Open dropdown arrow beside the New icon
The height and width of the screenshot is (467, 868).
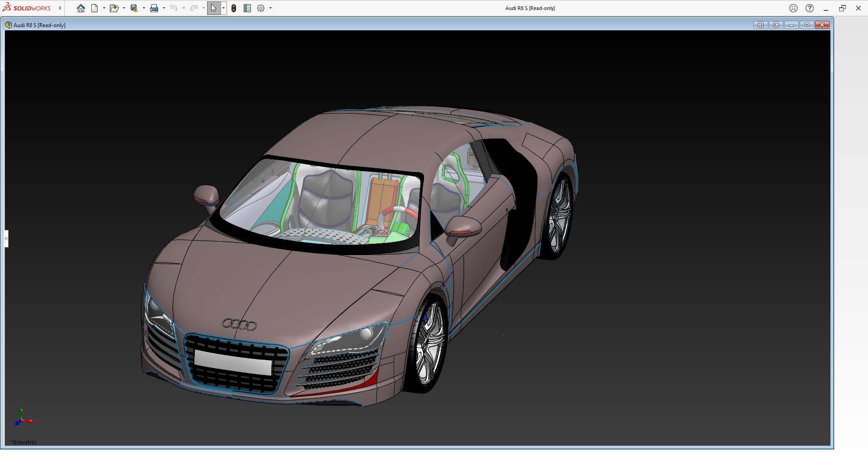[x=104, y=8]
